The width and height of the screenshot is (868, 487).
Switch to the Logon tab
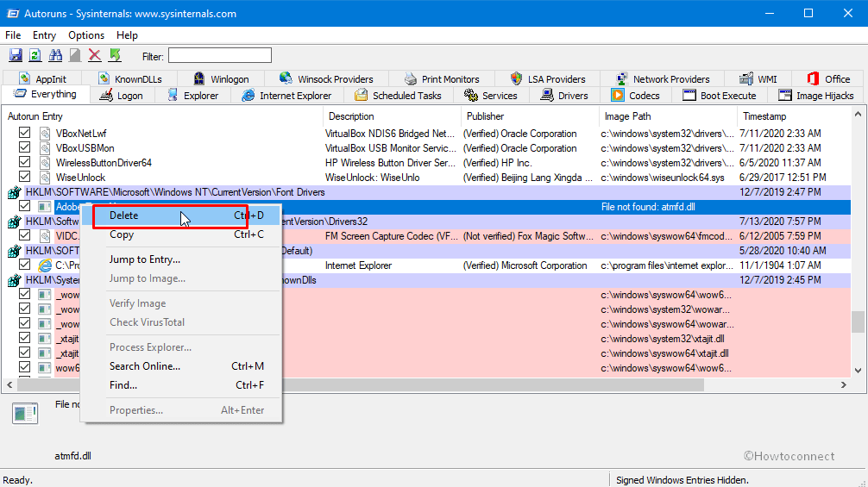click(x=122, y=96)
